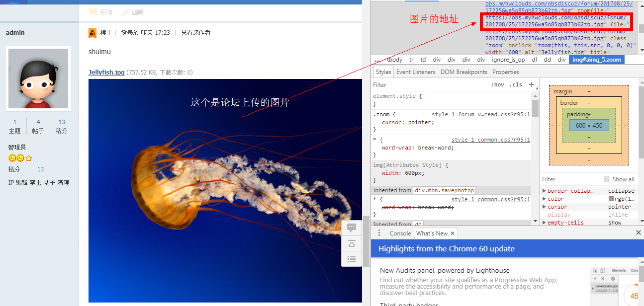Viewport: 644px width, 306px height.
Task: Select dd in the DOM breadcrumb
Action: [547, 60]
